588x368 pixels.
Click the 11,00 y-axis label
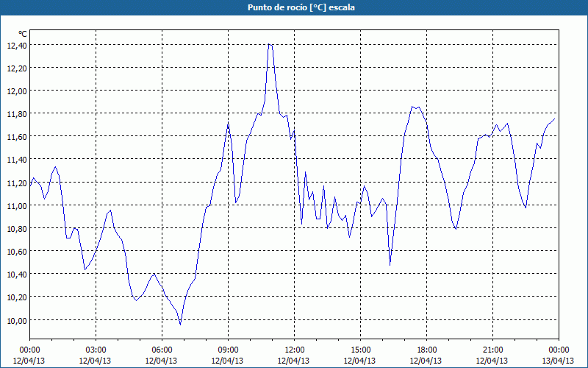17,206
